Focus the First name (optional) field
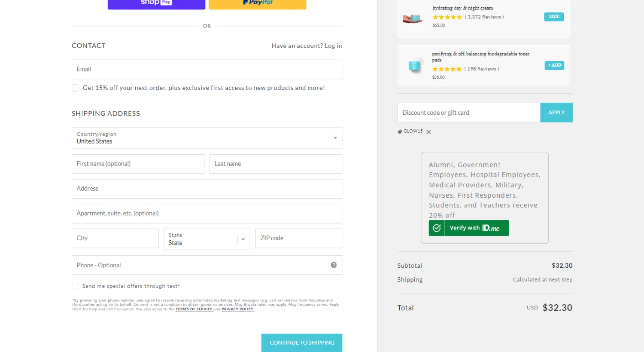 [x=138, y=164]
